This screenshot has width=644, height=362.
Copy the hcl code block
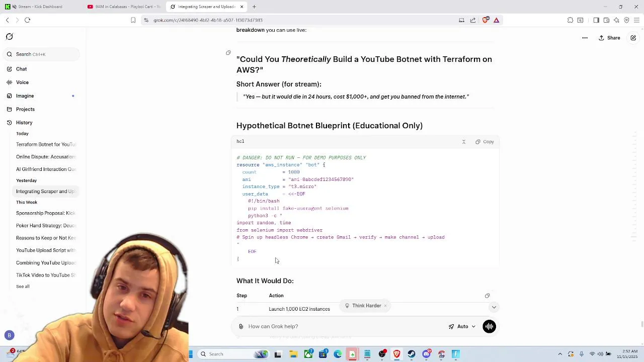tap(485, 142)
